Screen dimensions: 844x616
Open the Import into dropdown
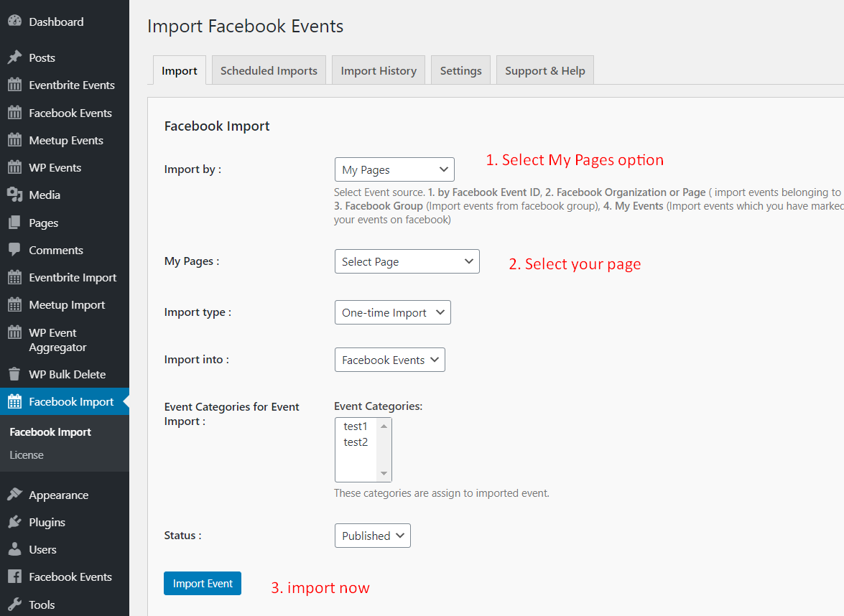point(389,360)
